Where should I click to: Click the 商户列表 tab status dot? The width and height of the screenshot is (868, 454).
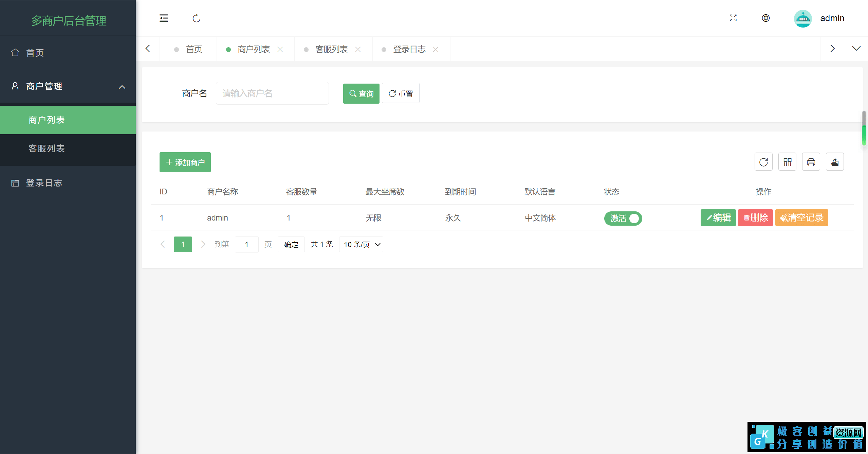(228, 49)
